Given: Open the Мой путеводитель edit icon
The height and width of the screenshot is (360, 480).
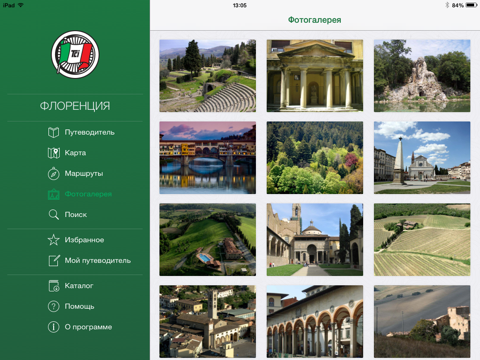Looking at the screenshot, I should 54,260.
